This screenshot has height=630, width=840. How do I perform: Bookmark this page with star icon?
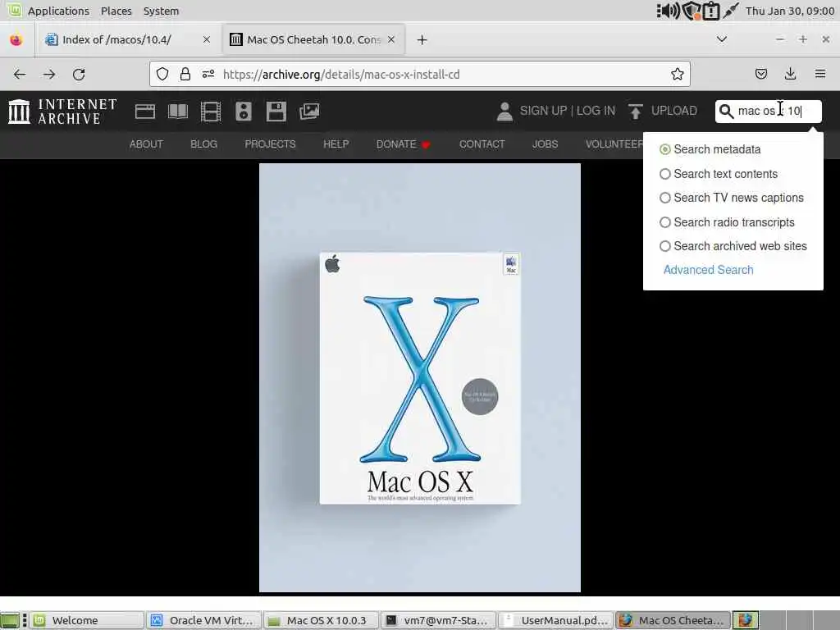pos(677,74)
